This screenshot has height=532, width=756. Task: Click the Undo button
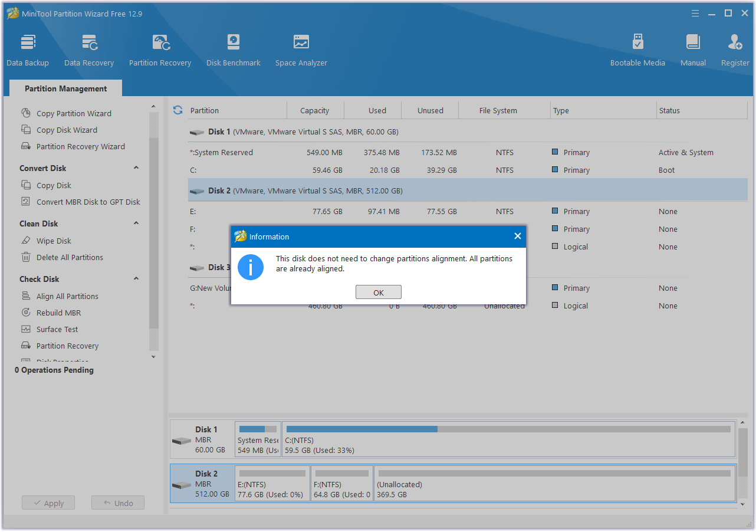[118, 503]
